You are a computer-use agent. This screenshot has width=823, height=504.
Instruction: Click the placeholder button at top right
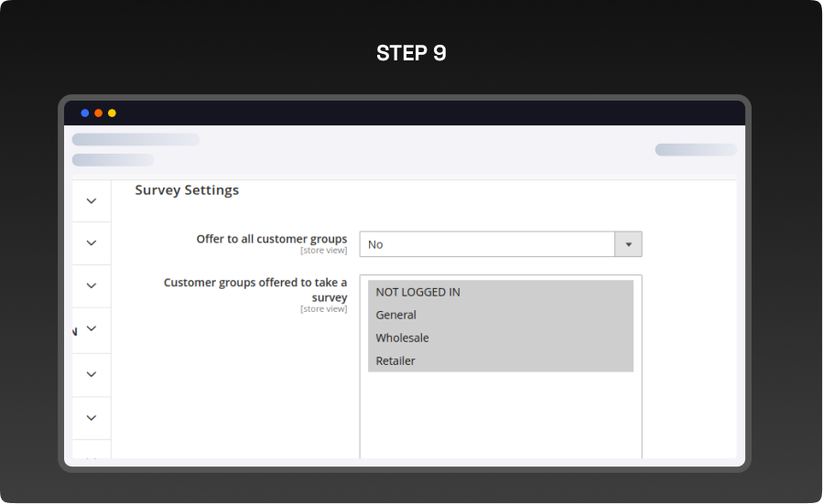695,150
